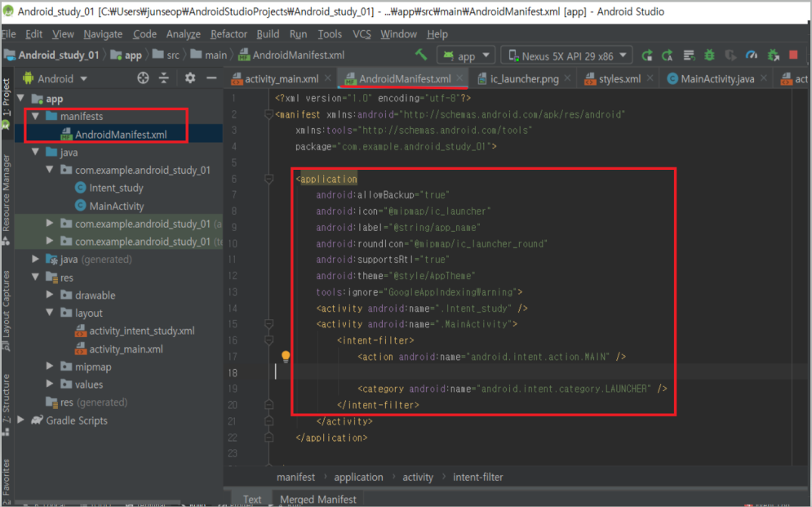This screenshot has width=812, height=507.
Task: Fold the intent-filter tag at line 16
Action: point(268,340)
